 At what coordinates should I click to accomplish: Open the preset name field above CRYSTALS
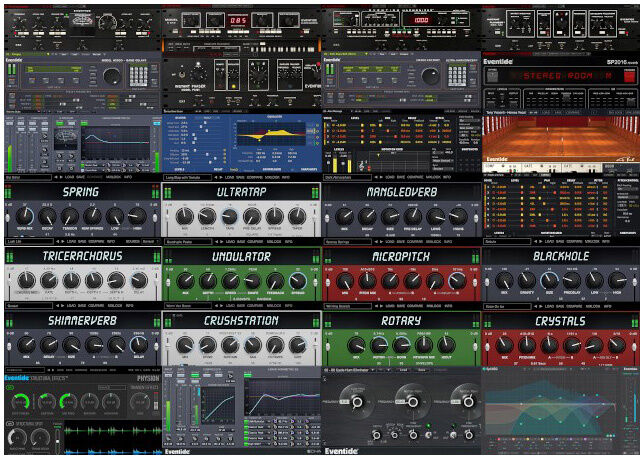click(x=507, y=306)
